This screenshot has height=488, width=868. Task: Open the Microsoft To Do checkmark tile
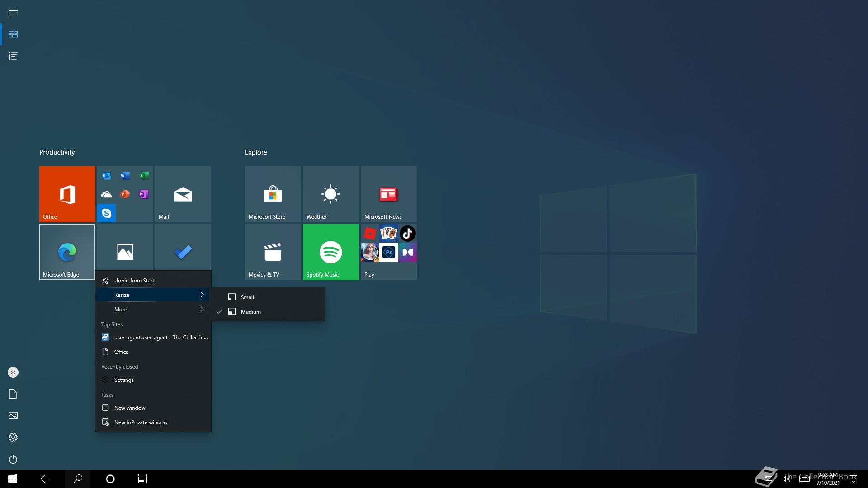[183, 248]
